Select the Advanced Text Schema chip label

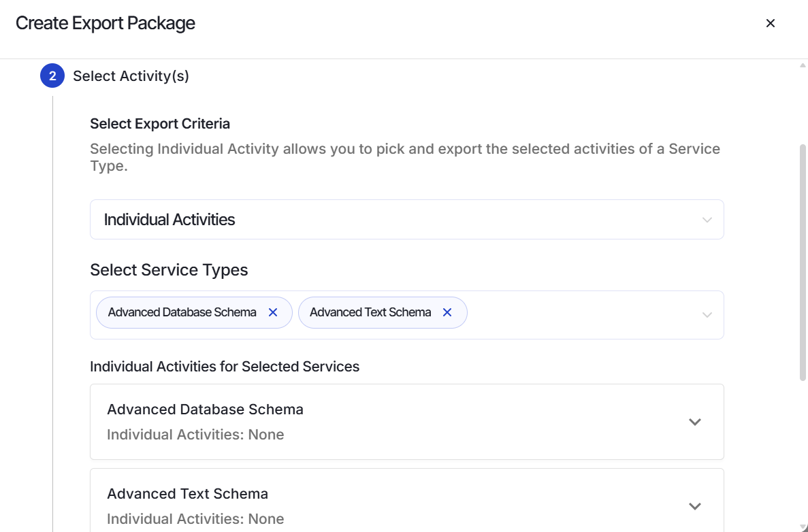pos(370,312)
